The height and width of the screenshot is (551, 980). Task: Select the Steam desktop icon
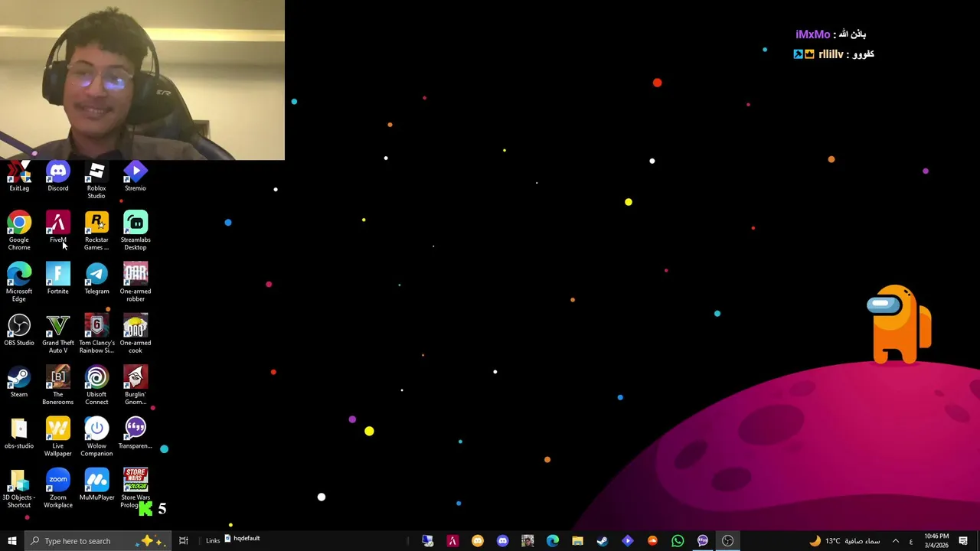coord(19,382)
